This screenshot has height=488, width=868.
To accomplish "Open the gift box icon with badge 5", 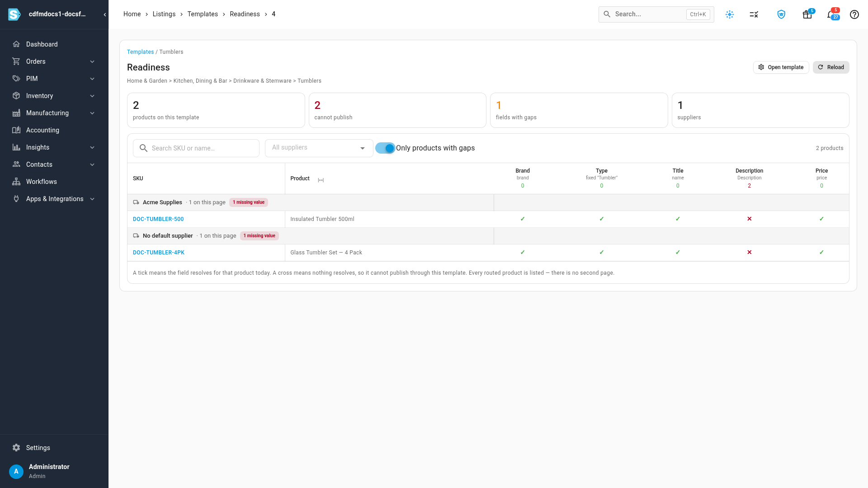I will tap(807, 14).
